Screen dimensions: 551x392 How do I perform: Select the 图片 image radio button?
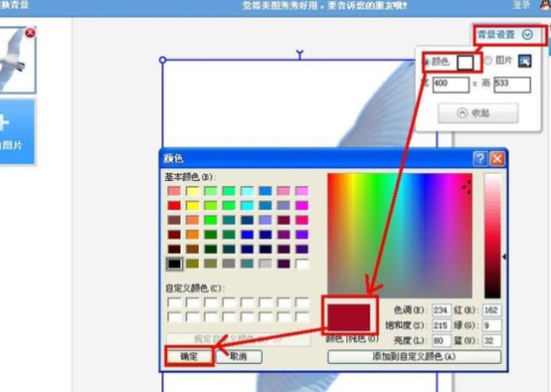[487, 61]
